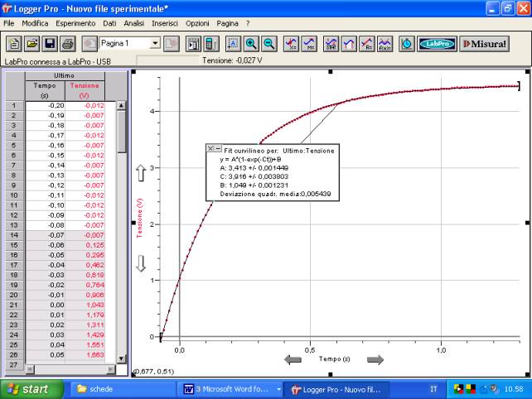
Task: Open the Opzioni menu
Action: tap(197, 23)
